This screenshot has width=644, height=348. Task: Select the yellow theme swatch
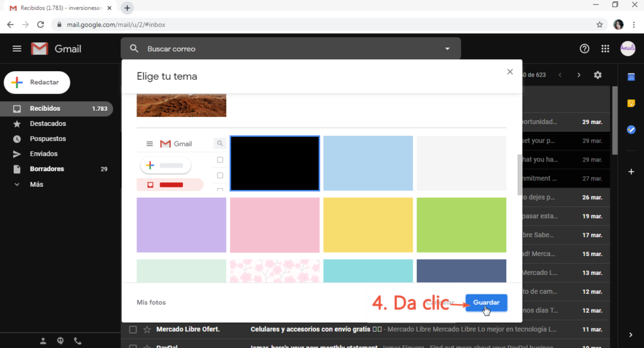pyautogui.click(x=368, y=225)
